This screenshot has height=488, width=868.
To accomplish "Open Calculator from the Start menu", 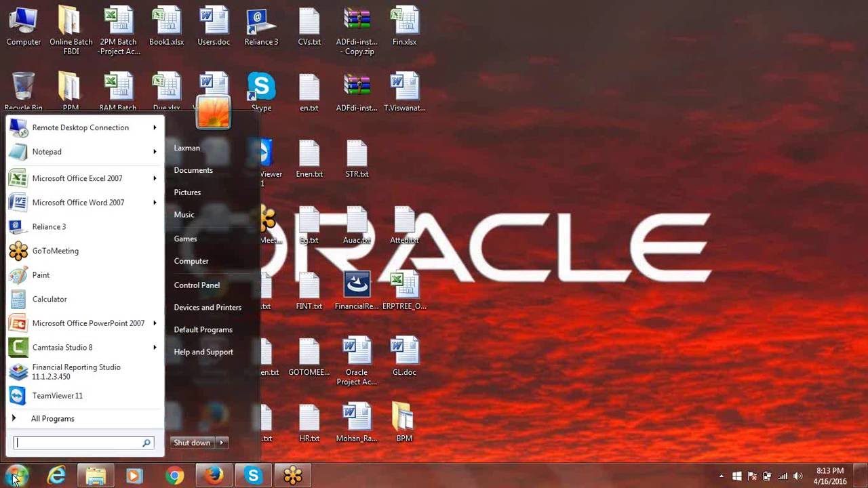I will pos(85,299).
